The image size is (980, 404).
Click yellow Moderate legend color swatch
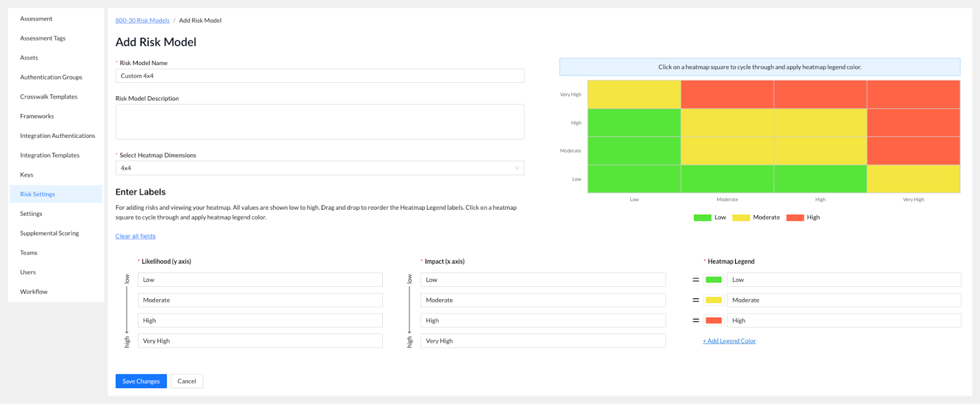click(x=713, y=300)
